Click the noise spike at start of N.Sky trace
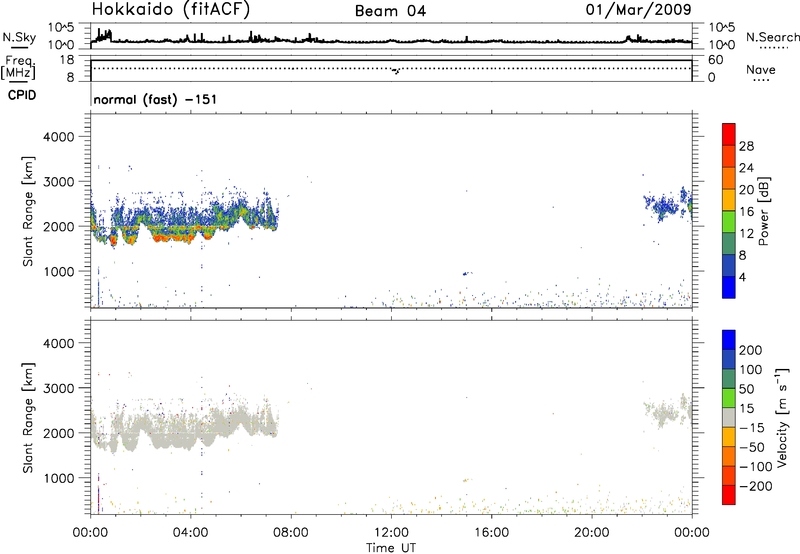The height and width of the screenshot is (554, 800). pyautogui.click(x=104, y=36)
